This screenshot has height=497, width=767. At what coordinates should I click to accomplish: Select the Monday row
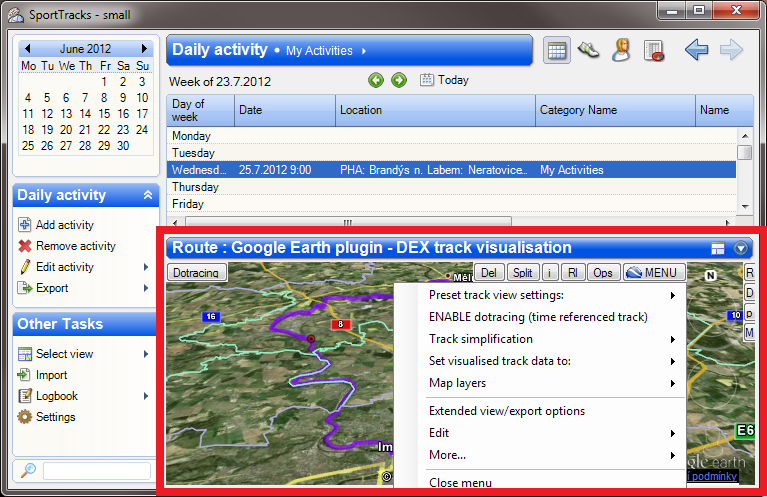click(x=451, y=136)
